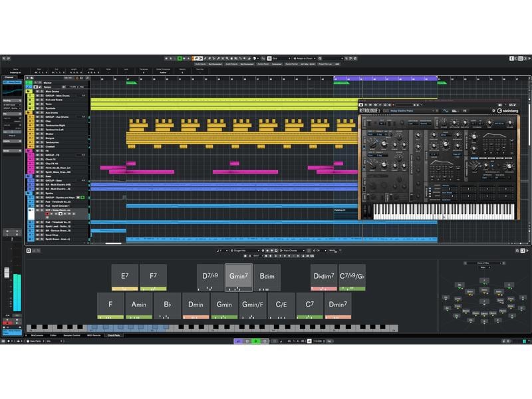
Task: Select the Tambourine Right track name
Action: pos(55,125)
